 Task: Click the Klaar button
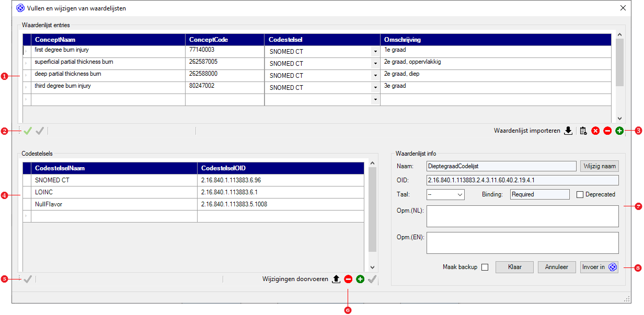(514, 267)
